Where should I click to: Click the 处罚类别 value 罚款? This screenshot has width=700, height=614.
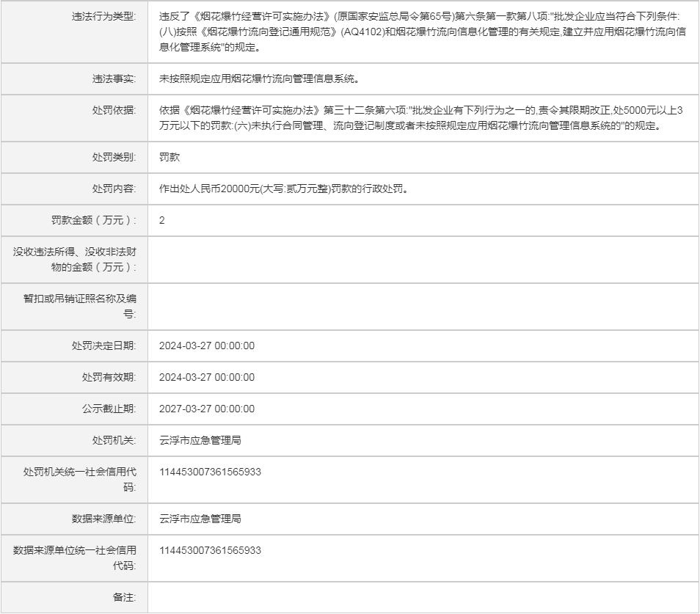[x=169, y=157]
